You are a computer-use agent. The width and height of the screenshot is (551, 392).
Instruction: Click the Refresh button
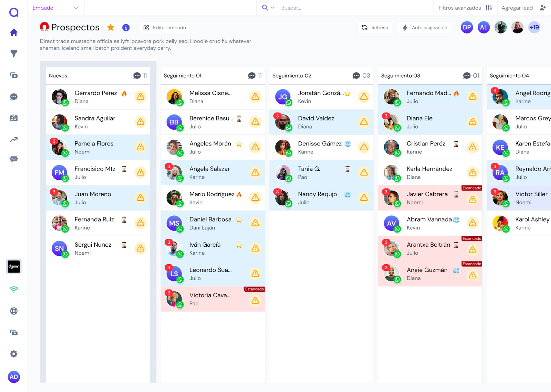click(x=375, y=28)
